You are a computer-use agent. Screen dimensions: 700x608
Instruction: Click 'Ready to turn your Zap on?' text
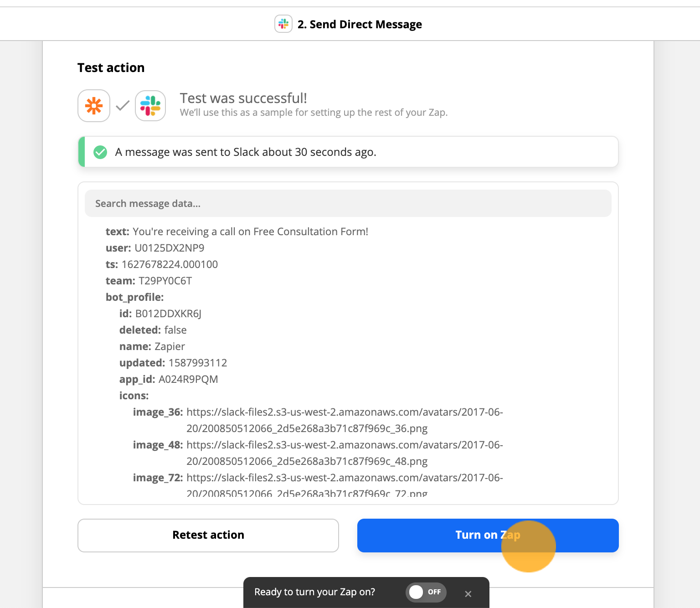[315, 592]
